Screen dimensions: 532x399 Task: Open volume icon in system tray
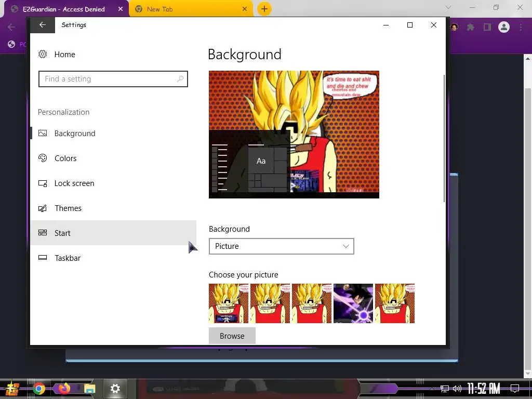click(x=457, y=389)
